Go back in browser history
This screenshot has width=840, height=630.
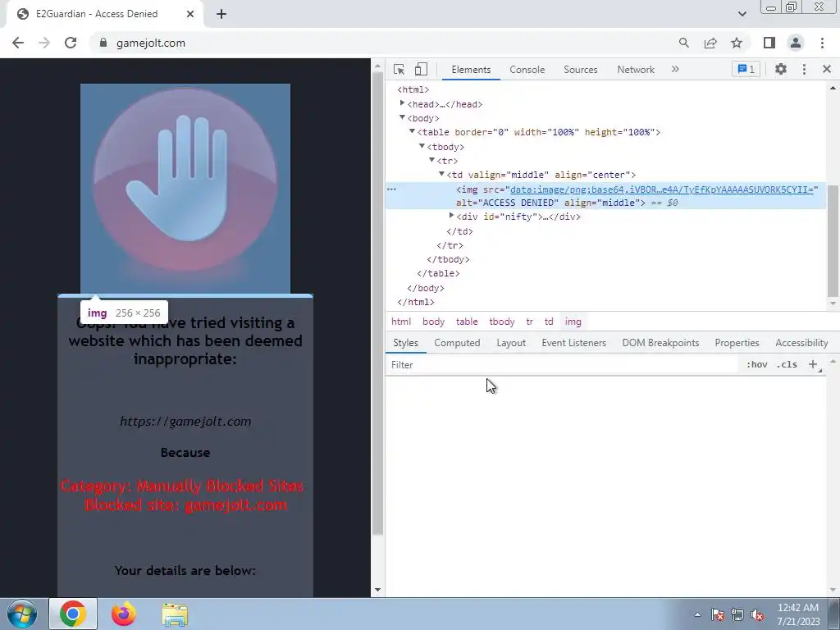(x=18, y=43)
